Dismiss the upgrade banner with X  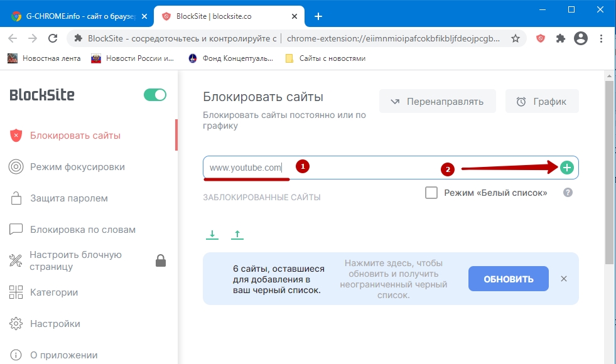[x=563, y=279]
